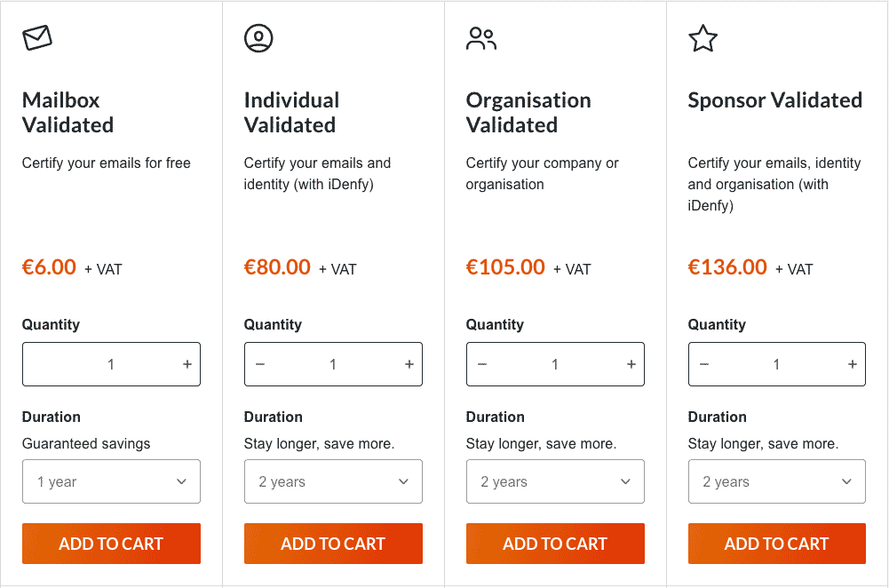
Task: Expand Sponsor Validated duration dropdown
Action: (776, 481)
